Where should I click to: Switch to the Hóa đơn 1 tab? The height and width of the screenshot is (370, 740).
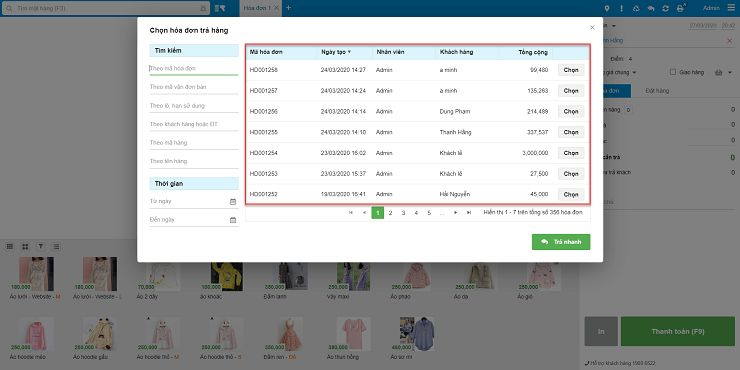[257, 8]
